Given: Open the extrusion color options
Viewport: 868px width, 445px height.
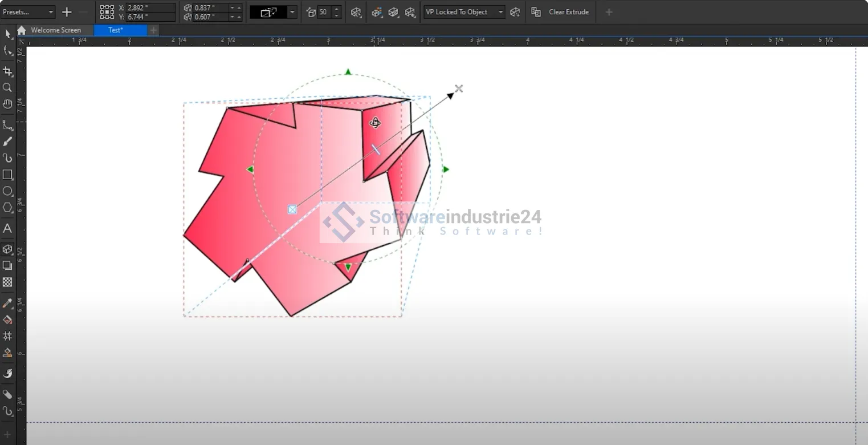Looking at the screenshot, I should [376, 12].
